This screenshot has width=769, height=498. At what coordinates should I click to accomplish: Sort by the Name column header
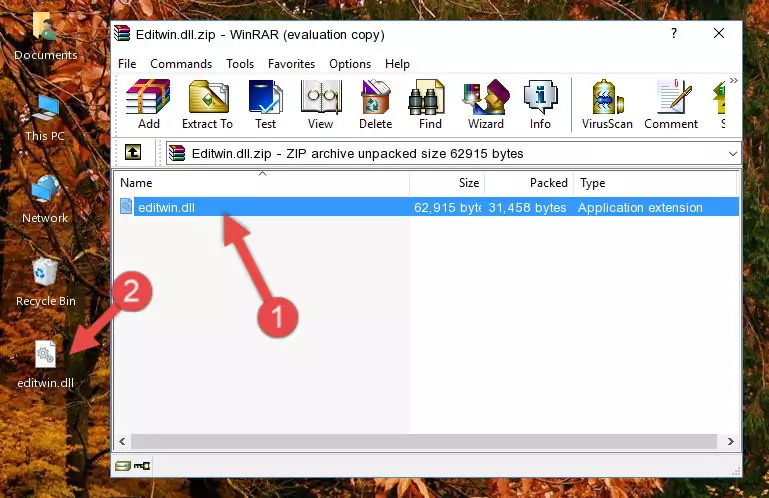[x=262, y=183]
